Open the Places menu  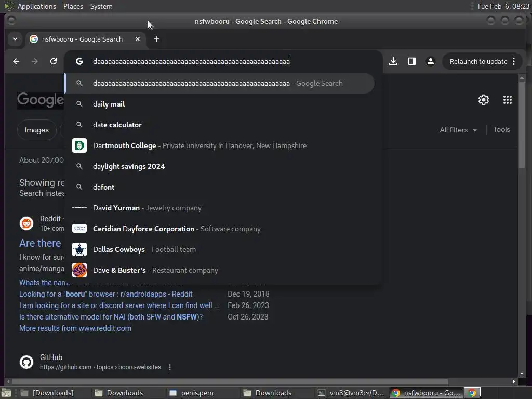(x=73, y=6)
